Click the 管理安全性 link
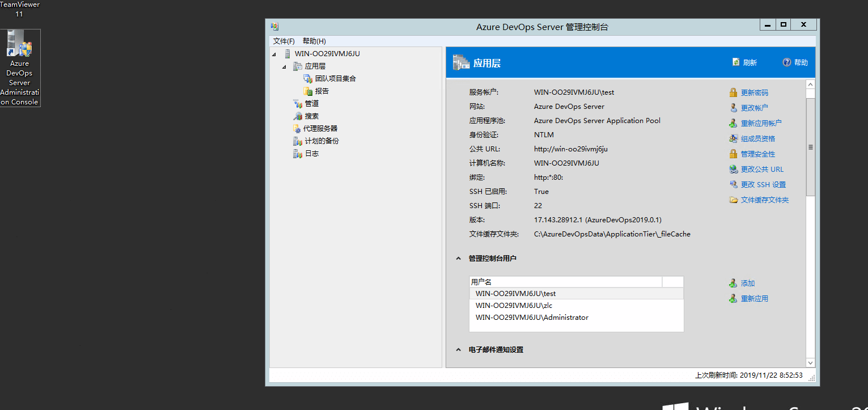 tap(757, 154)
